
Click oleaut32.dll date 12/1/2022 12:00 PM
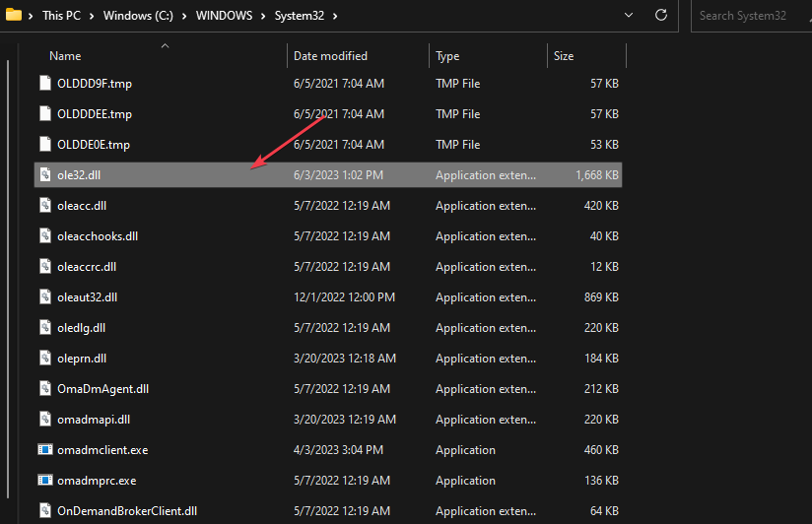pyautogui.click(x=344, y=297)
